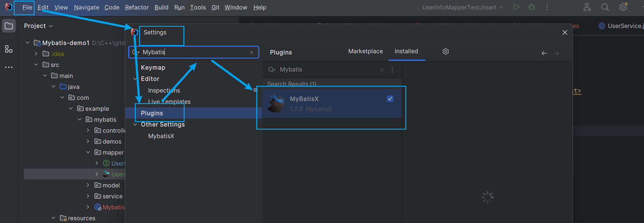Viewport: 644px width, 223px height.
Task: Open the Git menu
Action: (216, 7)
